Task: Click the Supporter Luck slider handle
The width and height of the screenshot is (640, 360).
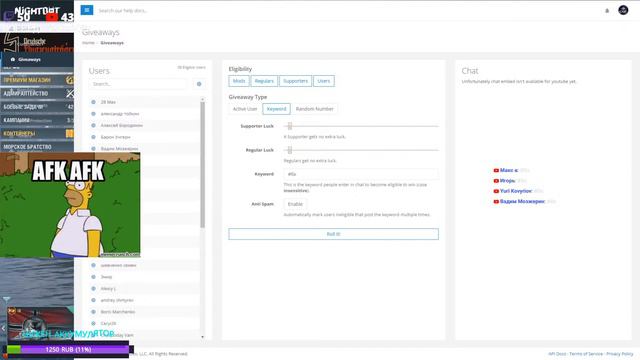Action: pyautogui.click(x=290, y=126)
